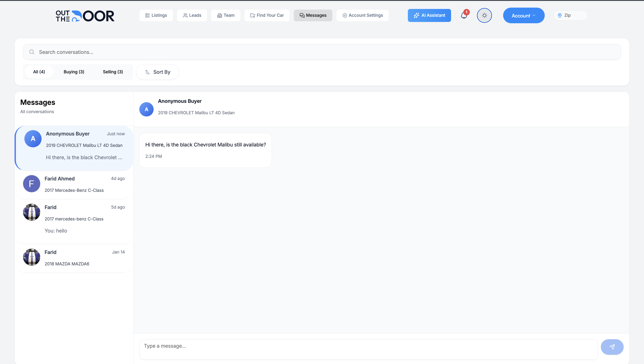Open the Team building icon
Screen dimensions: 644x364
point(220,15)
